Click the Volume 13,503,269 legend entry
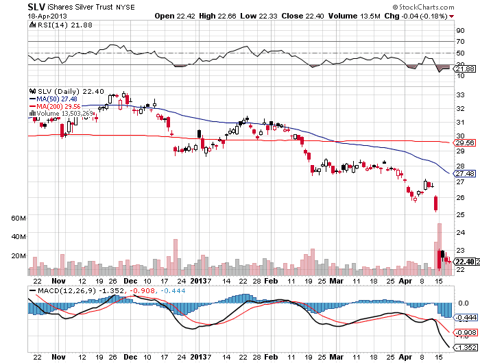Image resolution: width=480 pixels, height=363 pixels. point(65,114)
